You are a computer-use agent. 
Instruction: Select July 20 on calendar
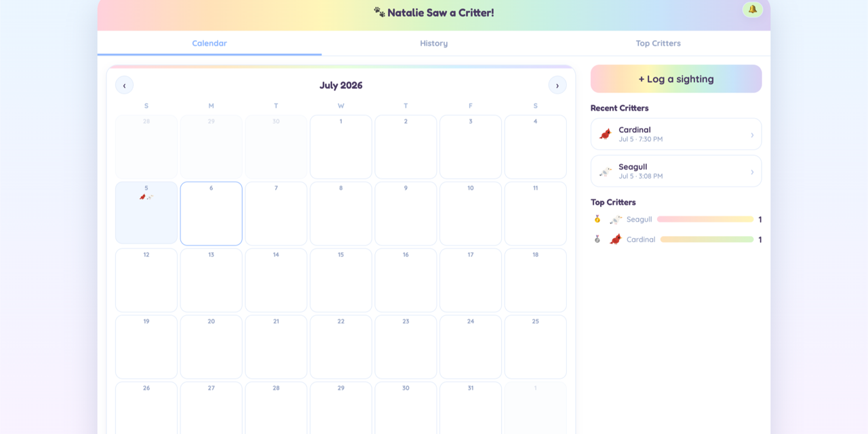pos(211,347)
